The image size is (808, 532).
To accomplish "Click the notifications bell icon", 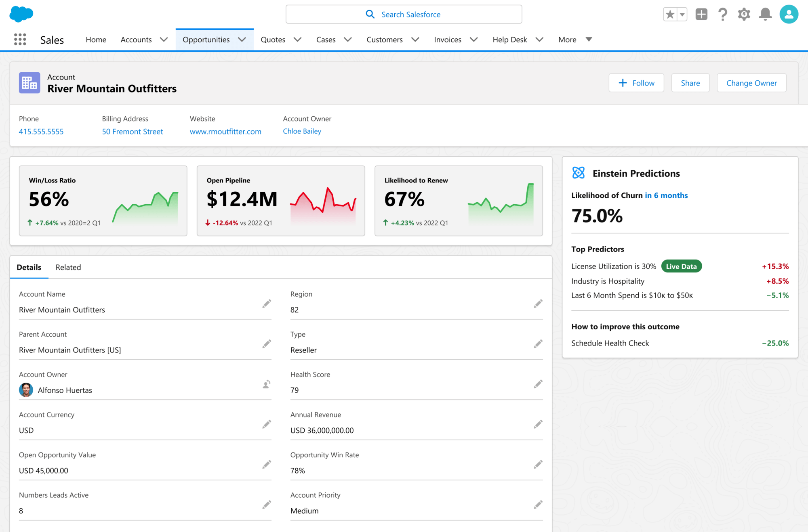I will click(x=765, y=15).
